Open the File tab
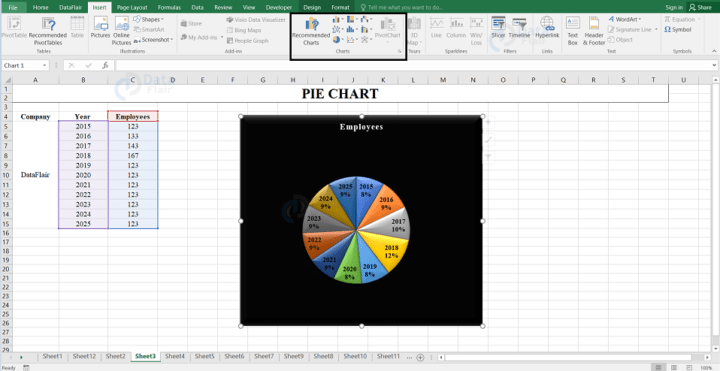 (x=13, y=7)
